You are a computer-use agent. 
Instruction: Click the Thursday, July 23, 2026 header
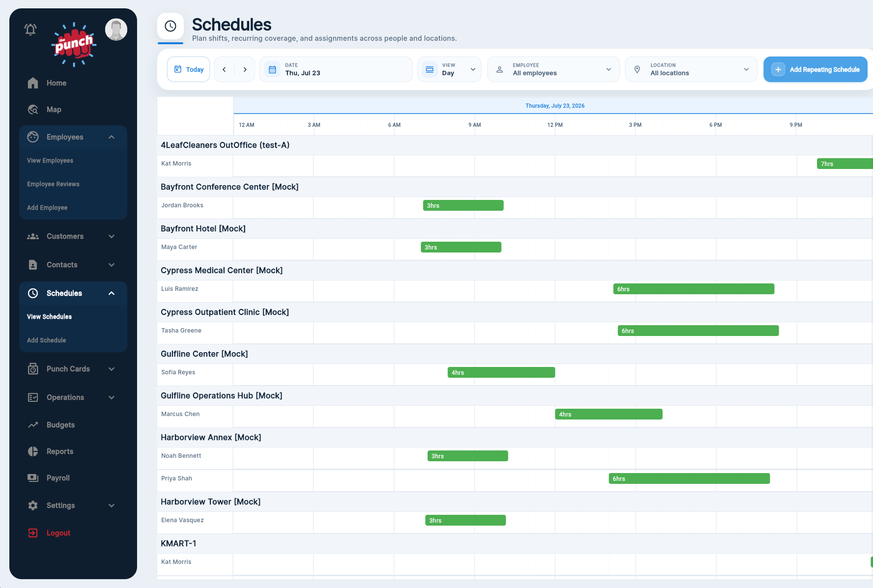tap(555, 106)
